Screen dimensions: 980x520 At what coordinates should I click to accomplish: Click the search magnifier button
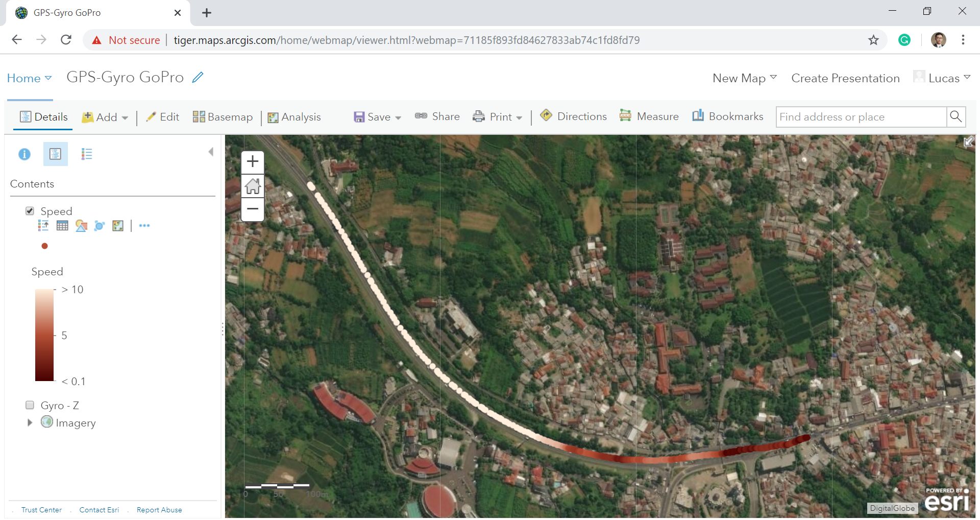[x=955, y=117]
